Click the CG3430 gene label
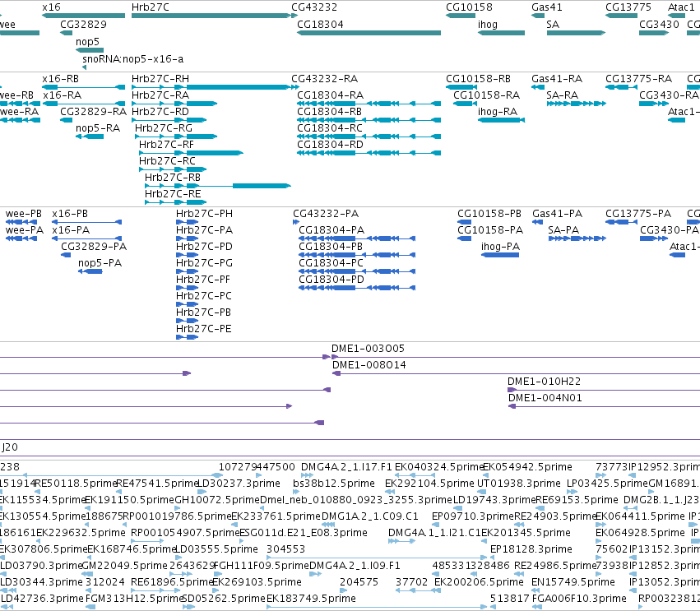Screen dimensions: 700x611 click(659, 24)
